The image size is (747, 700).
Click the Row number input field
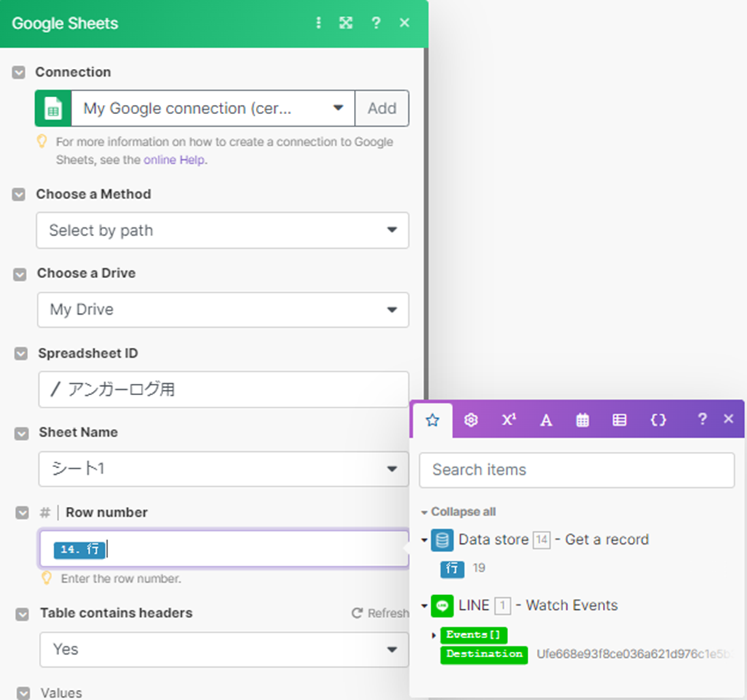tap(224, 548)
